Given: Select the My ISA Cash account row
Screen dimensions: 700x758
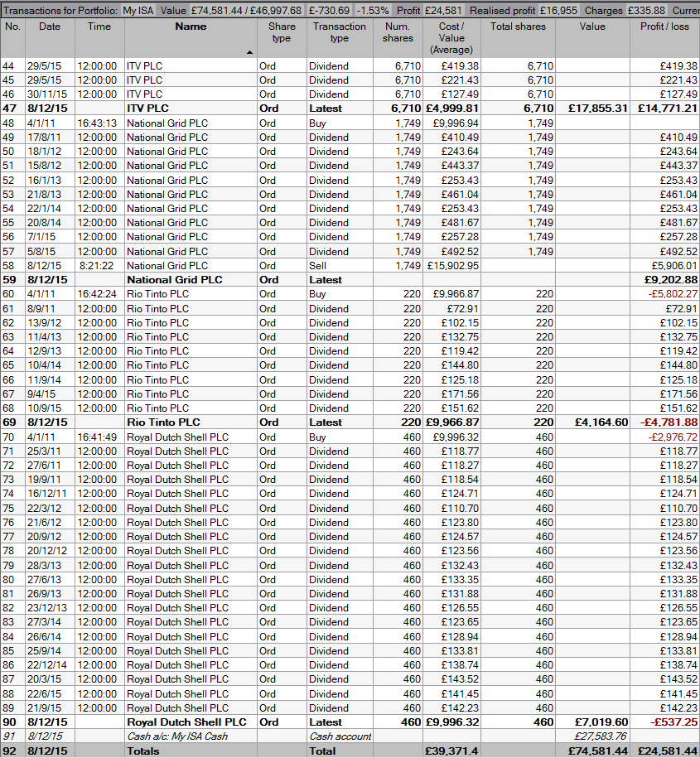Looking at the screenshot, I should [191, 736].
